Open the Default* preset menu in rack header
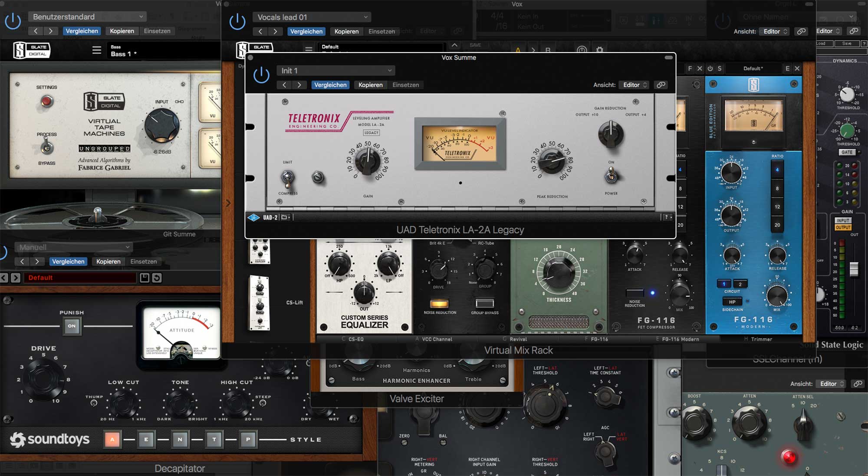Screen dimensions: 868x476 point(753,69)
